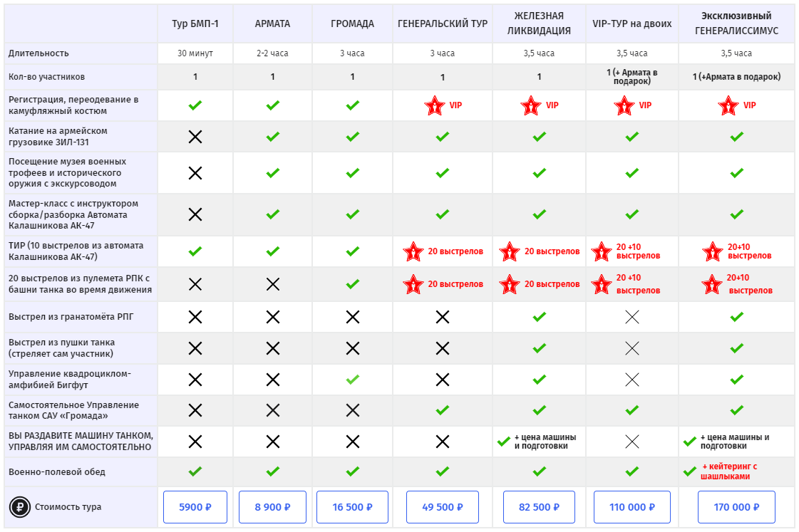
Task: Click the star icon in Эксклюзивный ГЕНЕРАЛИССИМУС registration row
Action: (x=728, y=105)
